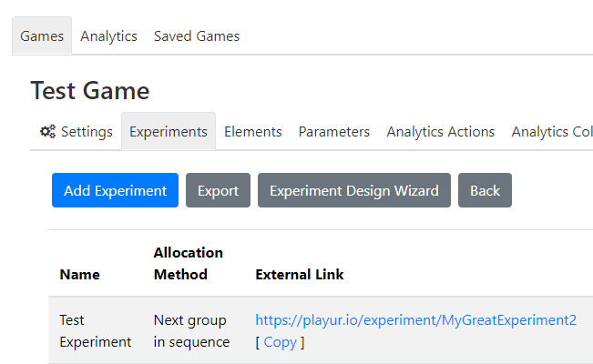Switch to the Parameters sub-tab
Viewport: 593px width, 364px height.
click(x=334, y=132)
